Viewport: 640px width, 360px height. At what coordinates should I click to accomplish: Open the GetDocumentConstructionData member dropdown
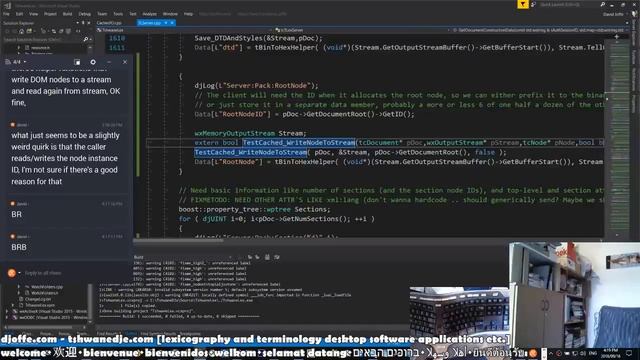click(540, 30)
